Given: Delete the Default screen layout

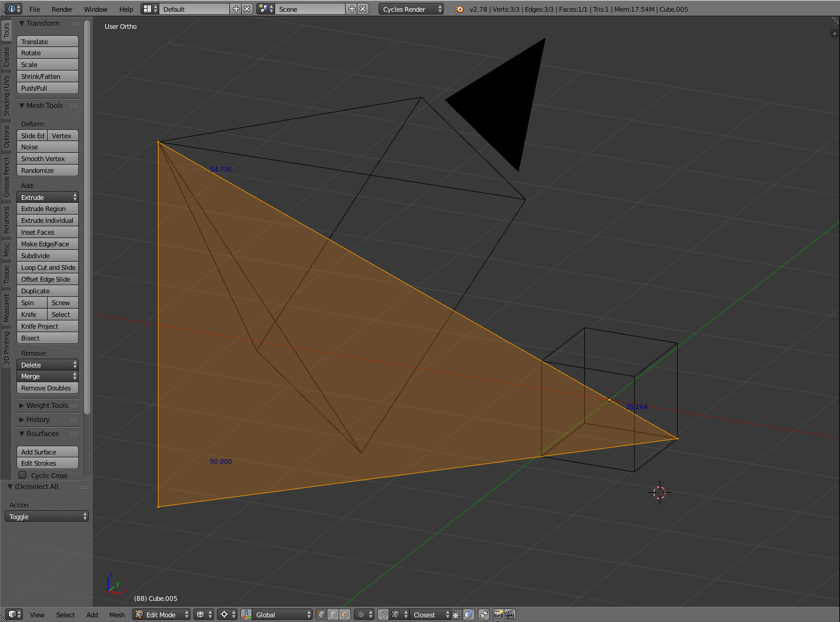Looking at the screenshot, I should coord(247,9).
